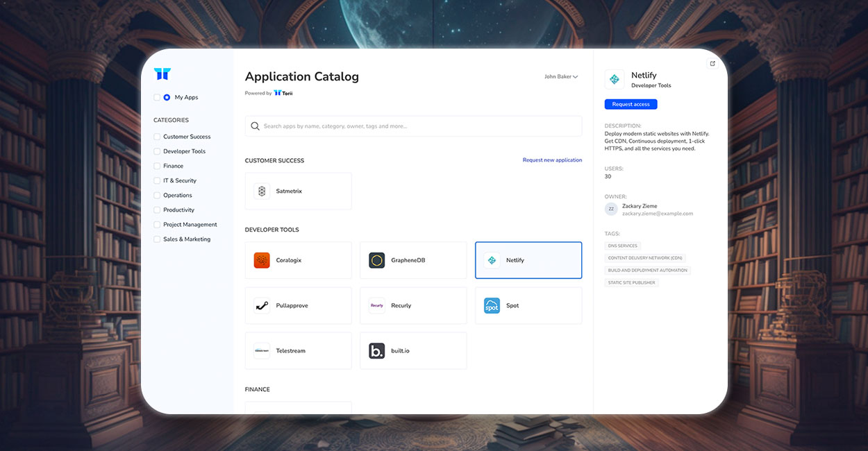The image size is (868, 451).
Task: Open the Pullapprove app card
Action: click(299, 305)
